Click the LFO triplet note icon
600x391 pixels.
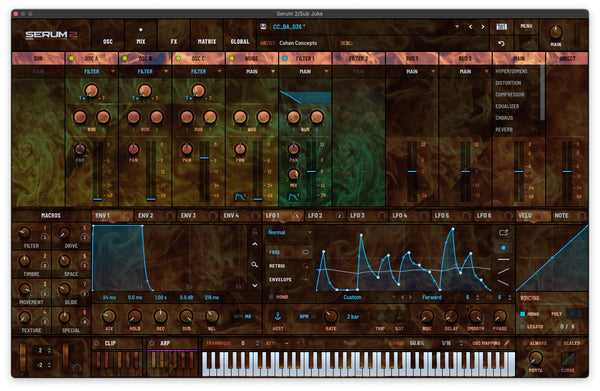click(380, 317)
